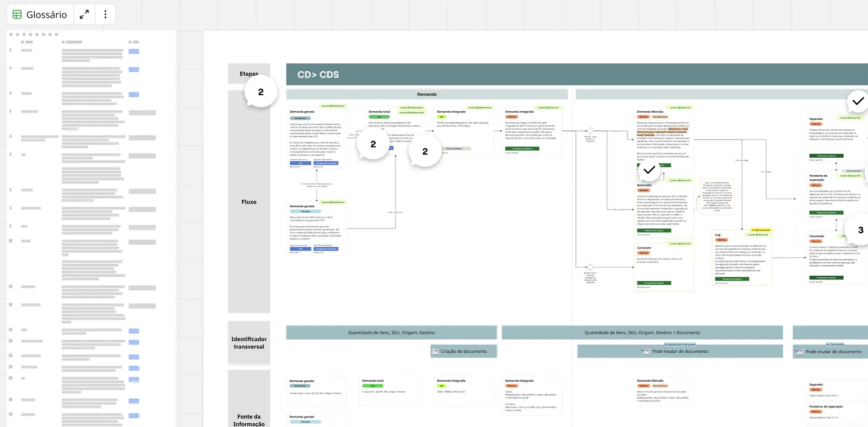This screenshot has height=427, width=868.
Task: Click the document icon beside Criação do documento
Action: coord(435,352)
